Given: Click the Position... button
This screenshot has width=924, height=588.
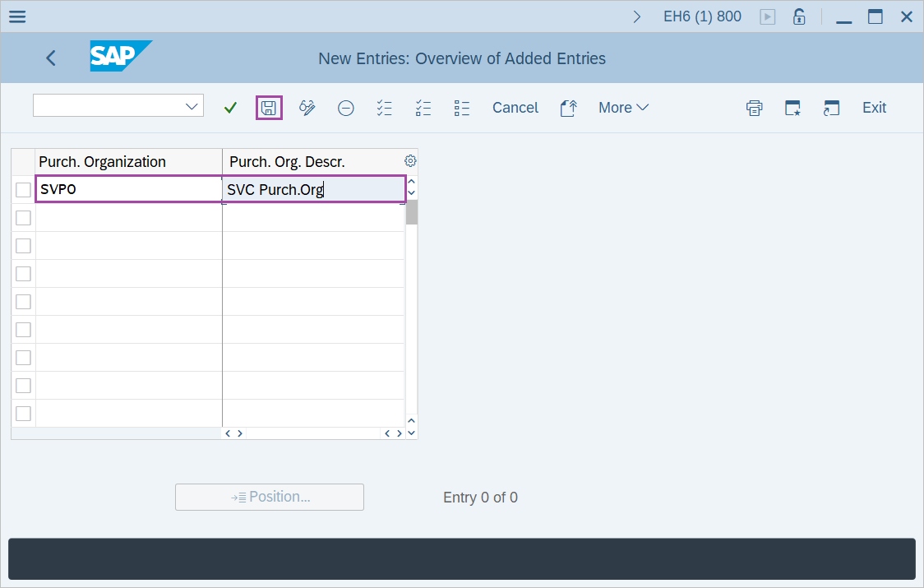Looking at the screenshot, I should pos(270,497).
